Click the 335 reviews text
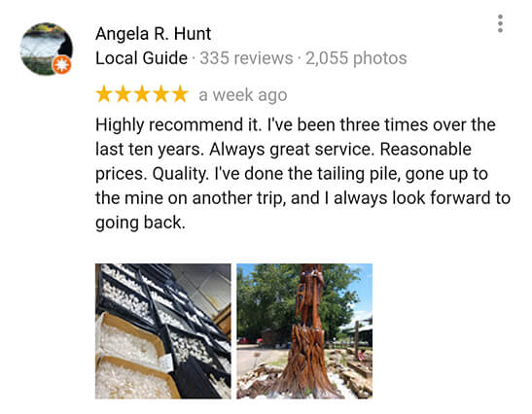This screenshot has height=414, width=532. tap(246, 58)
